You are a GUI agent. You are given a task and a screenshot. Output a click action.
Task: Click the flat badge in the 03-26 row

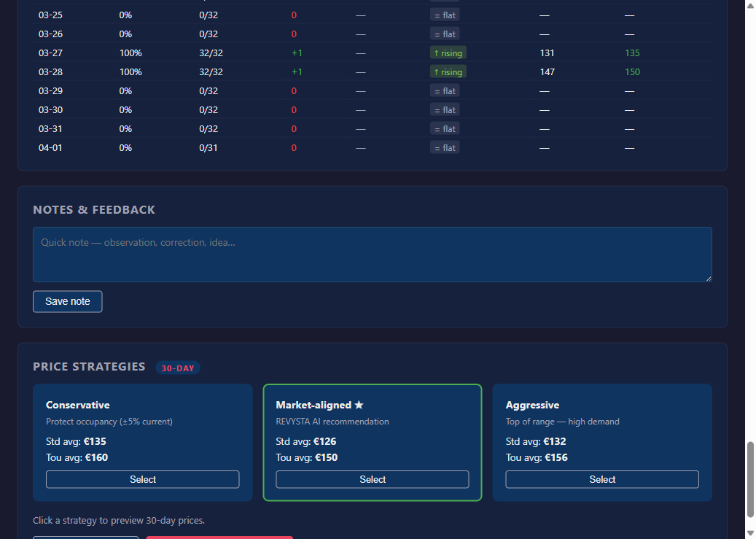(x=445, y=34)
